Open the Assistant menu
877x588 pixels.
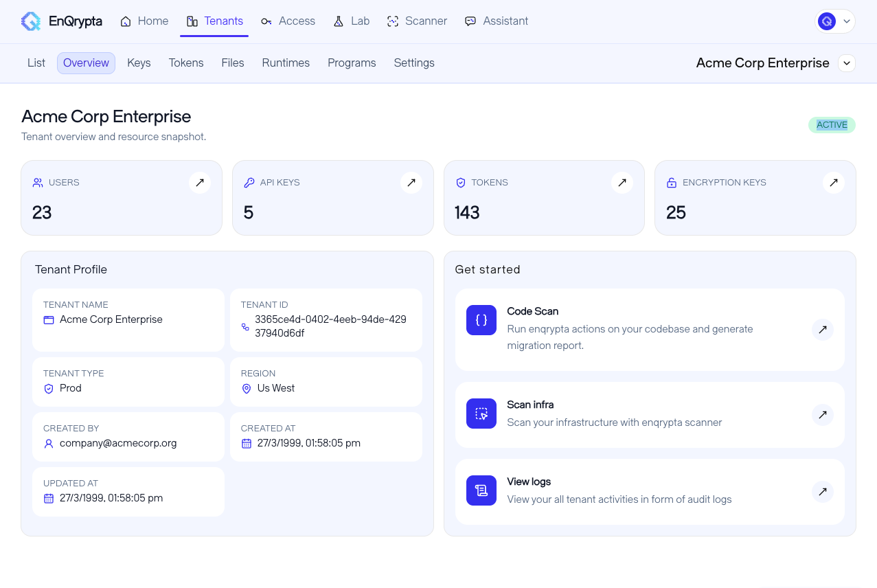[497, 21]
